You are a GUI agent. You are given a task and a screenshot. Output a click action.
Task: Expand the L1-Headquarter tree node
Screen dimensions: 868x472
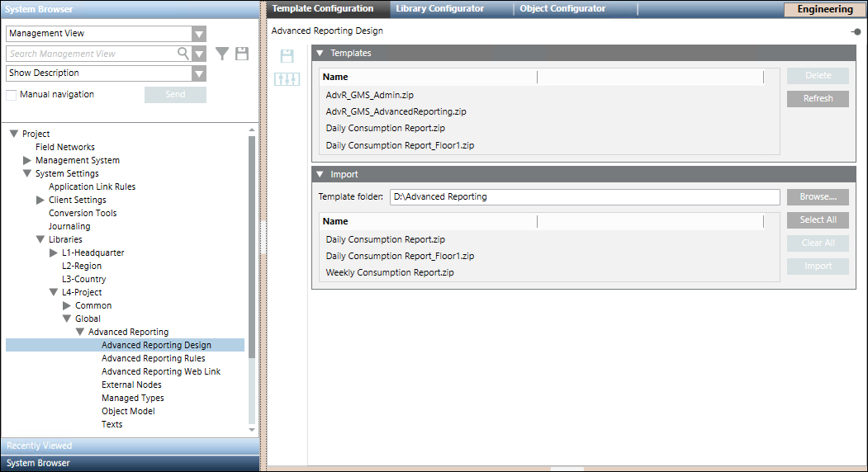pyautogui.click(x=54, y=253)
